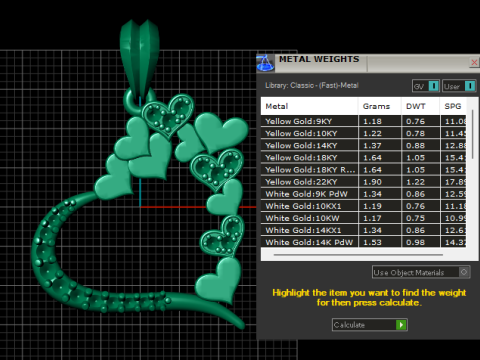The image size is (480, 360).
Task: Click the Grams column header
Action: click(x=380, y=106)
